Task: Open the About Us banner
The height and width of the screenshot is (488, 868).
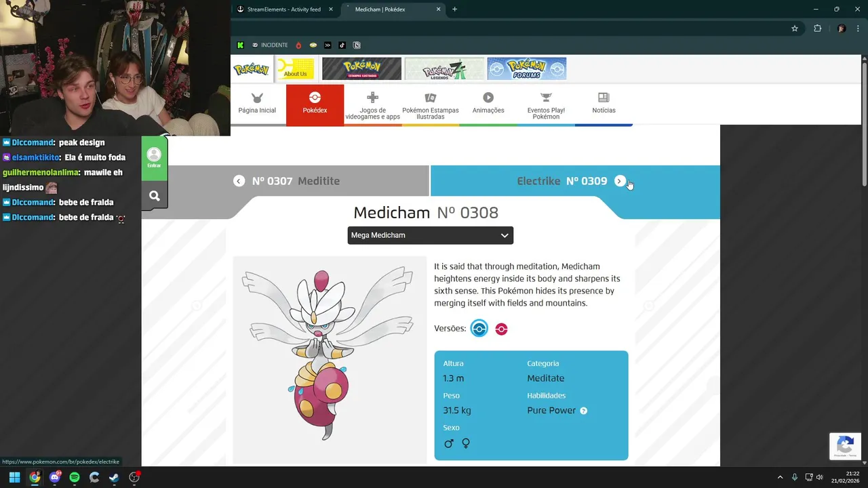Action: coord(295,68)
